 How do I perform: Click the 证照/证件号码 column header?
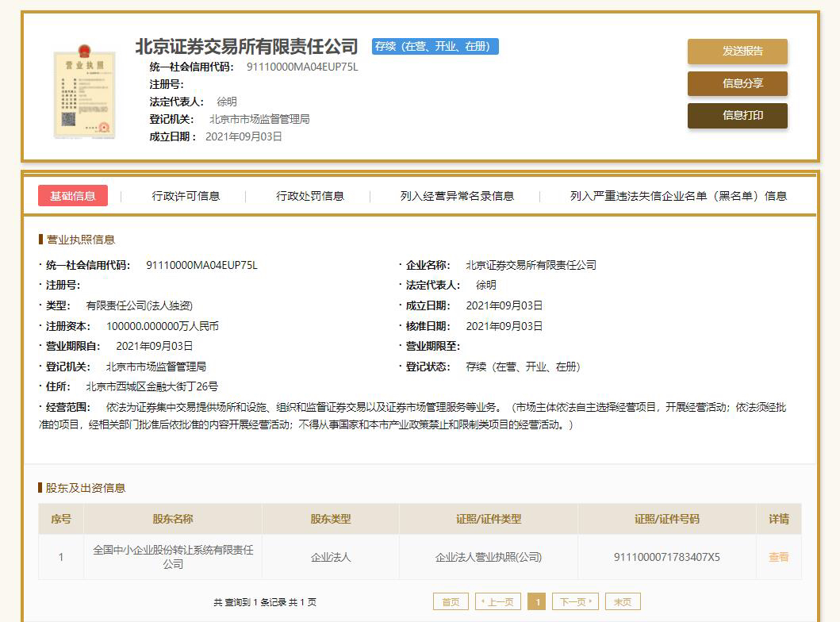pyautogui.click(x=666, y=519)
